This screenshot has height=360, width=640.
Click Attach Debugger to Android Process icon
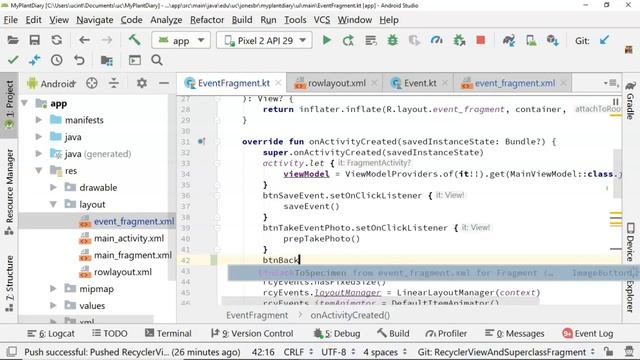pos(459,40)
